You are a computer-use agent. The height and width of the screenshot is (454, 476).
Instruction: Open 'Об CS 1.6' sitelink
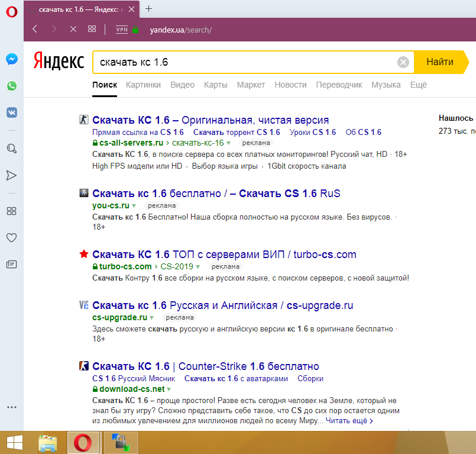click(364, 133)
